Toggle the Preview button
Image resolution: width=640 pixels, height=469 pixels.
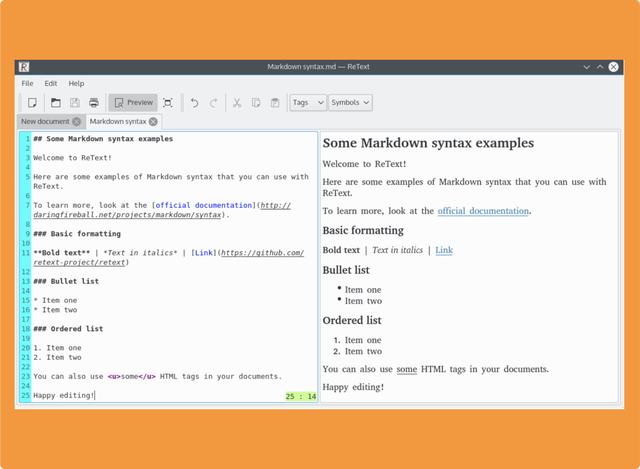coord(133,102)
